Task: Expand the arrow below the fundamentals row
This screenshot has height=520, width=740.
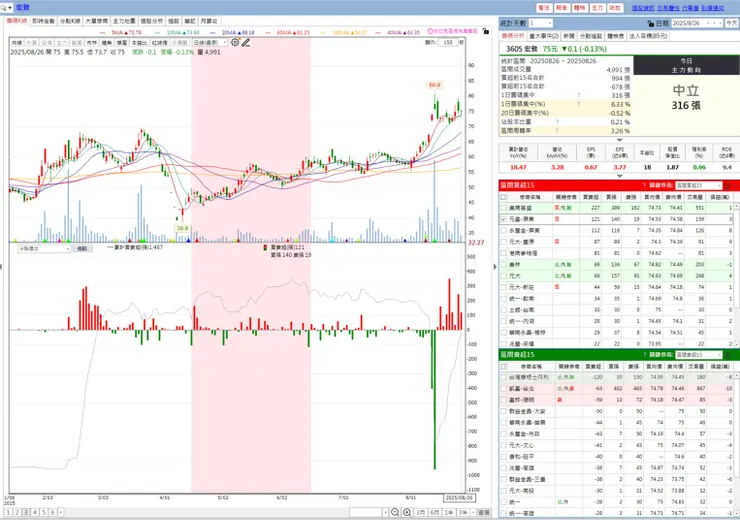Action: [x=620, y=176]
